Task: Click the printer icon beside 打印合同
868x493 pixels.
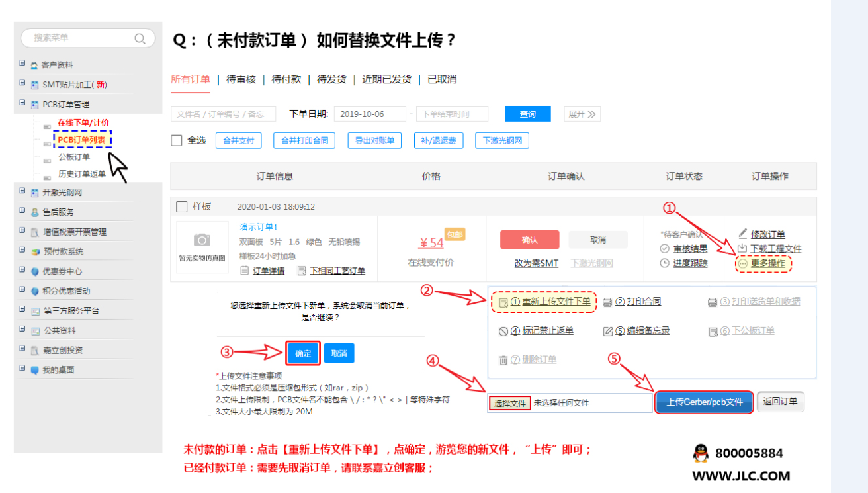Action: pyautogui.click(x=607, y=302)
